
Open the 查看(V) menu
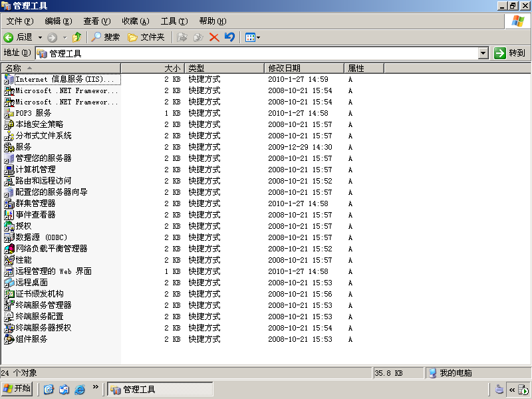click(97, 21)
